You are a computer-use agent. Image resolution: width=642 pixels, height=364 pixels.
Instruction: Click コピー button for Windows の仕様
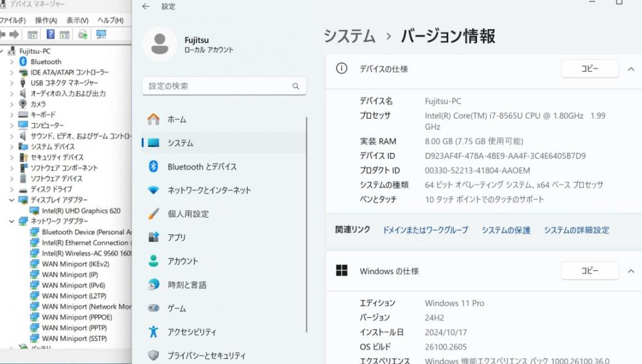point(589,270)
